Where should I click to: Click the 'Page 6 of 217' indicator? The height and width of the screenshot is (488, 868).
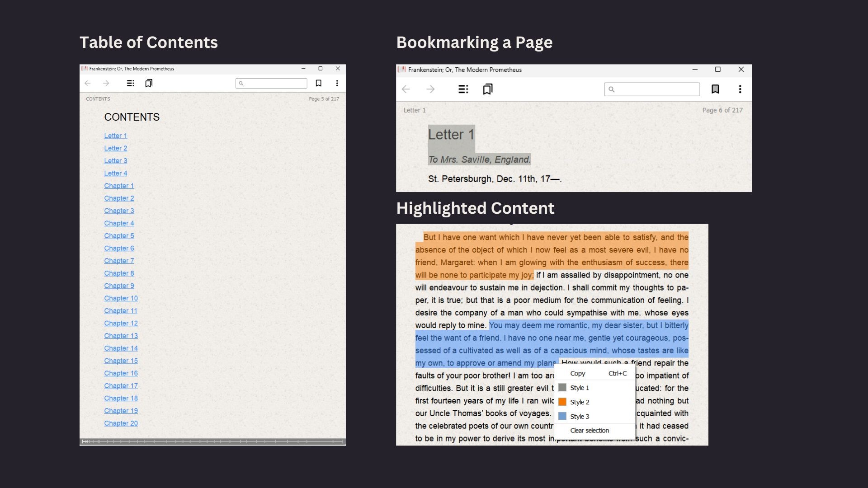722,110
